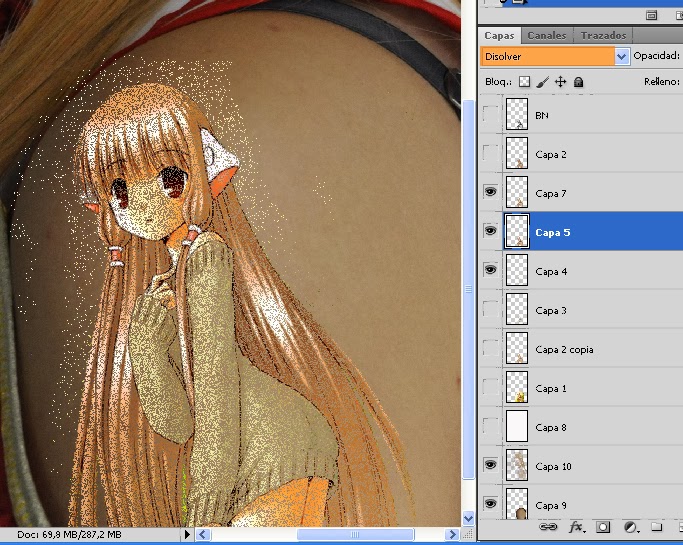Select Capa 4 layer thumbnail

(x=517, y=271)
